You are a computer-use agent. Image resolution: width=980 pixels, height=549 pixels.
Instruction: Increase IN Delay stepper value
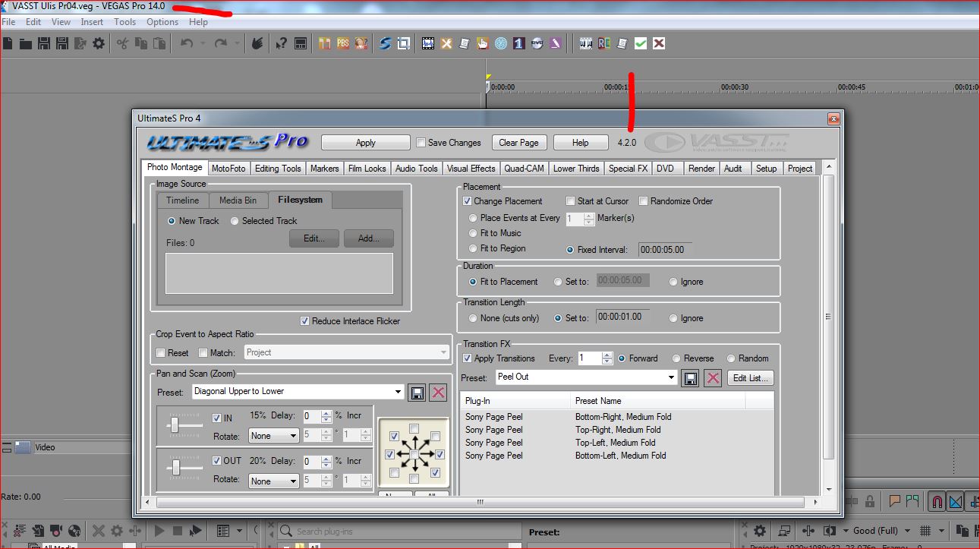(x=326, y=413)
